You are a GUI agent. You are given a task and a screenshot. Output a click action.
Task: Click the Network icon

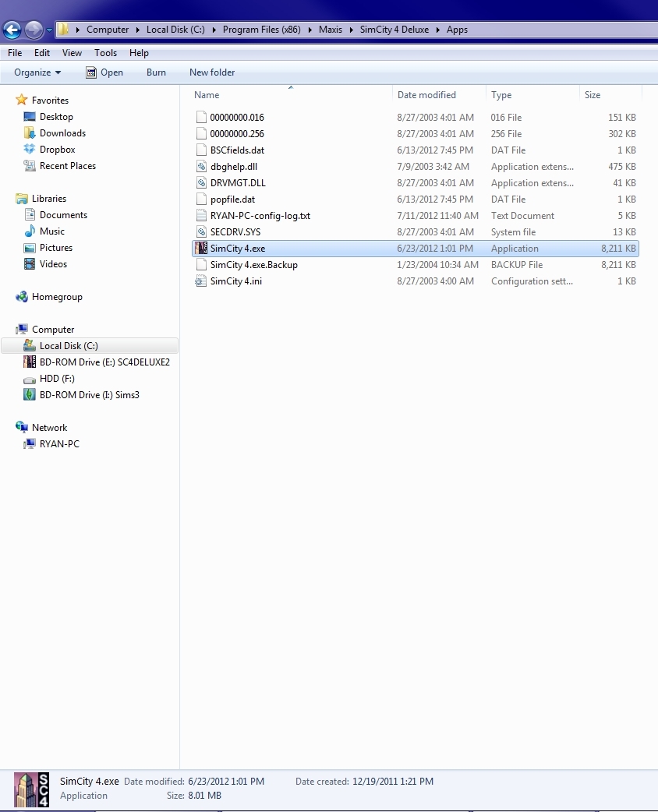[21, 427]
